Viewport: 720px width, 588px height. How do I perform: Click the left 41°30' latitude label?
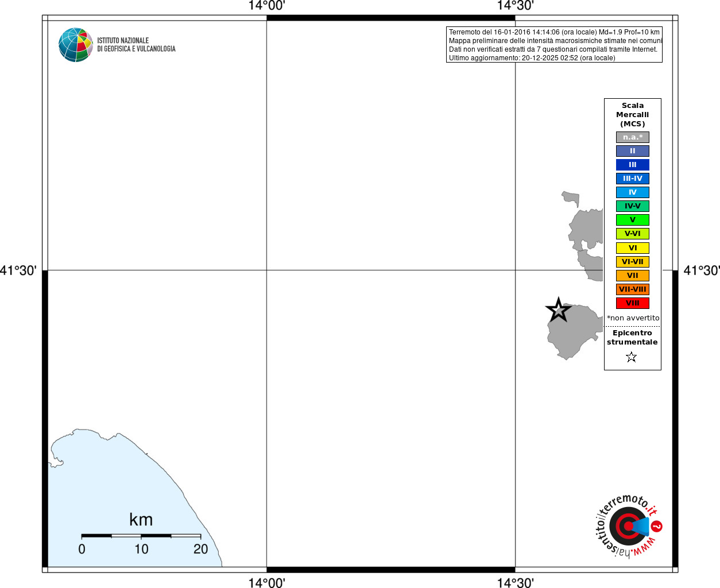click(18, 270)
